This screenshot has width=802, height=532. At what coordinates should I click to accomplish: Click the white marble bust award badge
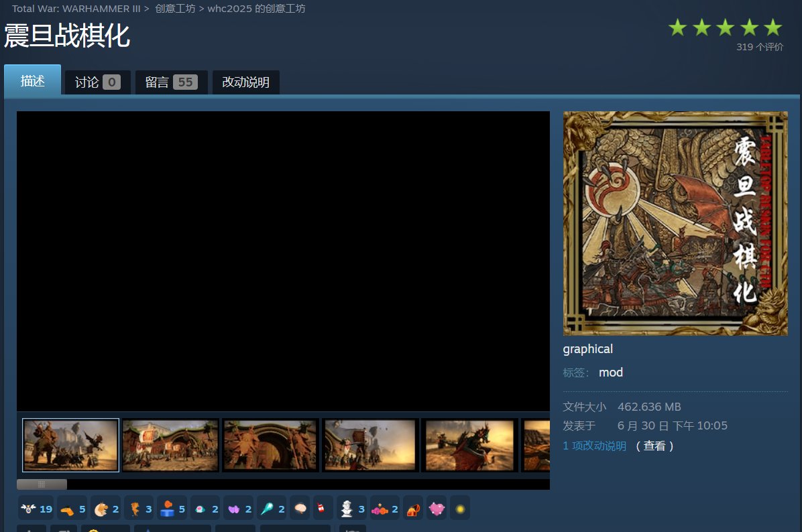pyautogui.click(x=352, y=509)
